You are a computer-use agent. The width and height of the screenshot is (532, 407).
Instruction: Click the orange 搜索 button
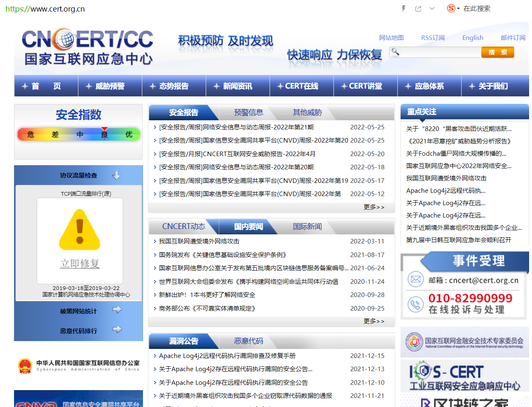point(498,52)
